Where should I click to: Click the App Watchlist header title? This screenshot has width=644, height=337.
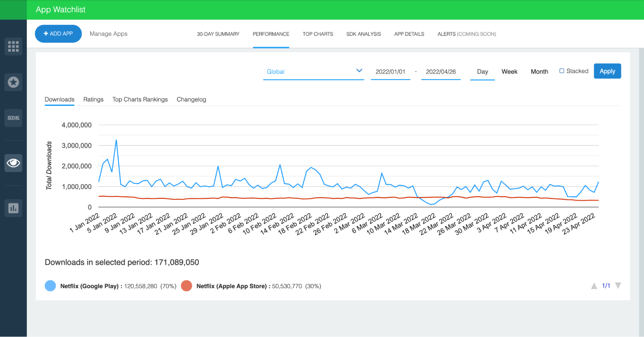[61, 10]
